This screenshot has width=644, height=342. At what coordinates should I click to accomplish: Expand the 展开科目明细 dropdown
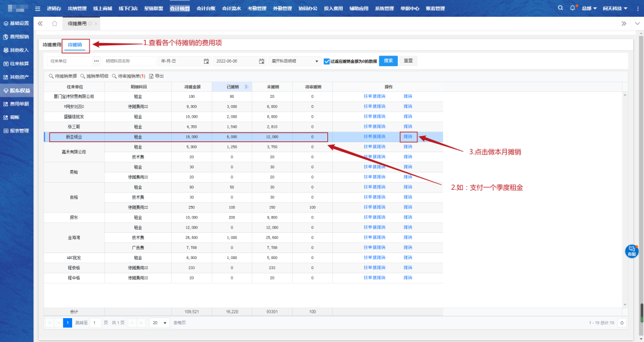click(x=295, y=61)
